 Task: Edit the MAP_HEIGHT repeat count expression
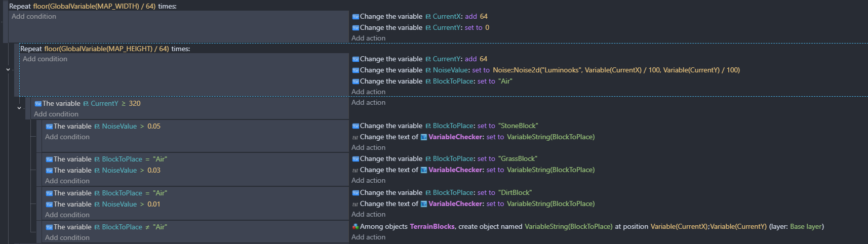(106, 49)
